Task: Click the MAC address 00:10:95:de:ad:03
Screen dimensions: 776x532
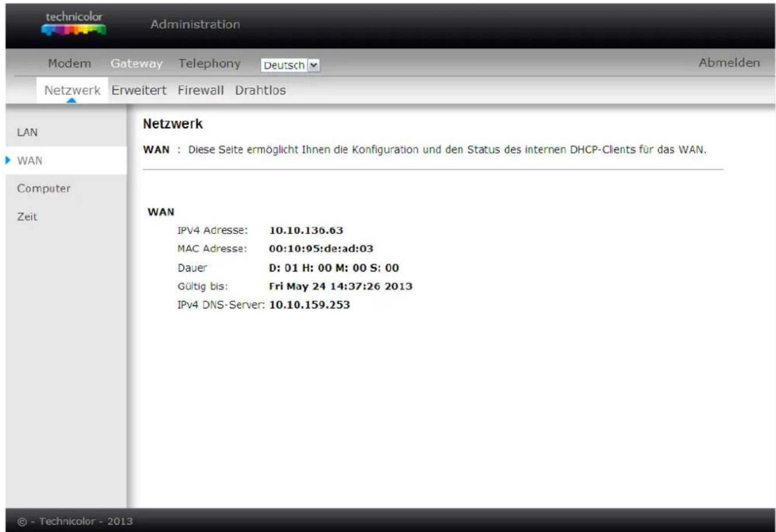Action: [321, 249]
